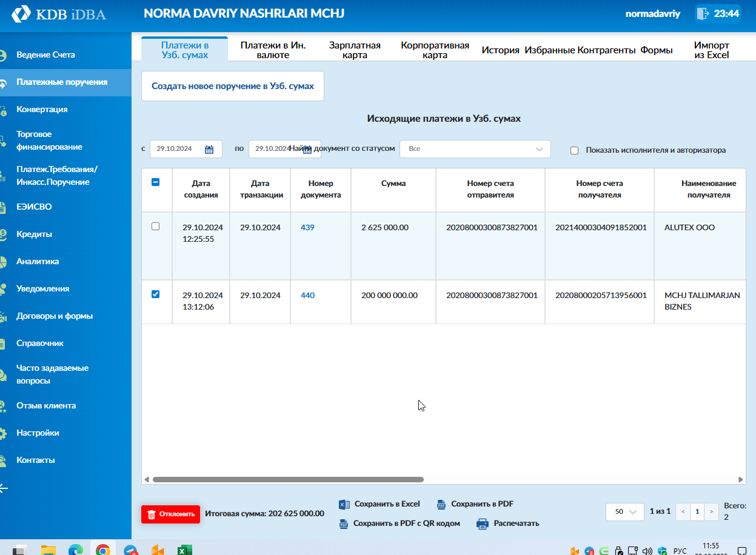The width and height of the screenshot is (756, 555).
Task: Click the РУС language indicator in tray
Action: tap(680, 551)
